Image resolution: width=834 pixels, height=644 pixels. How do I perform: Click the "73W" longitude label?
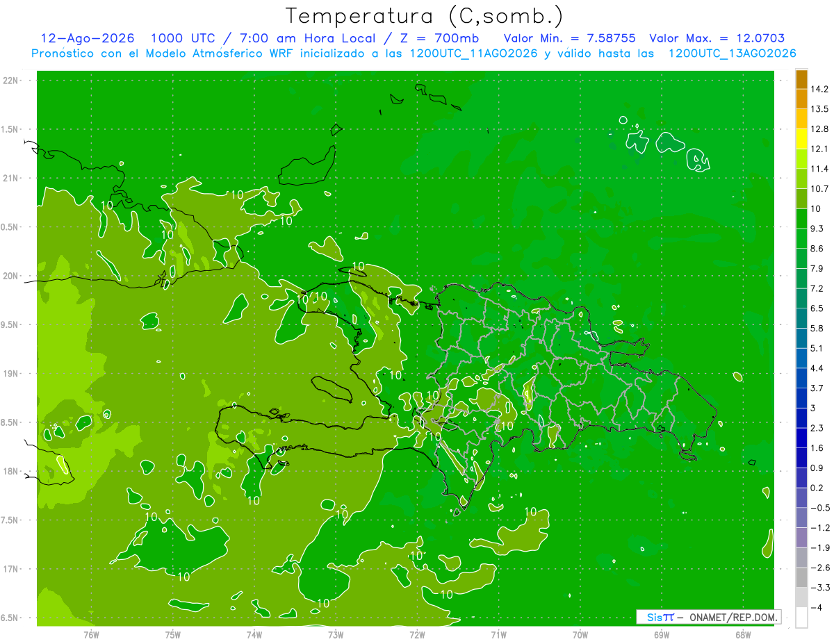pos(336,634)
